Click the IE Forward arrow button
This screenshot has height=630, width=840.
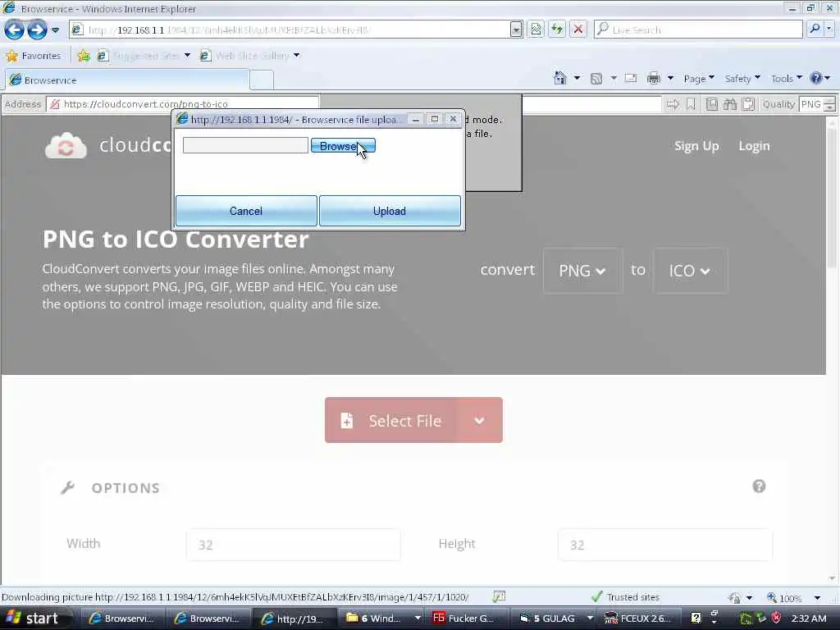coord(37,30)
